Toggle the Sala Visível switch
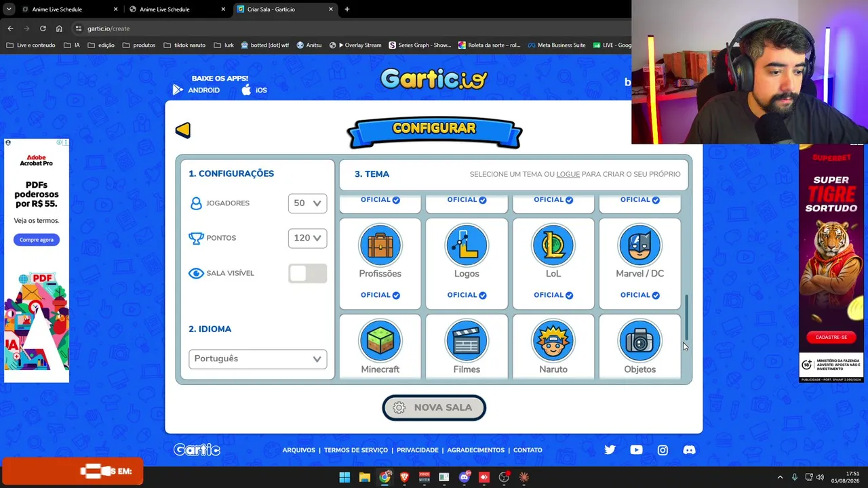The image size is (868, 488). pyautogui.click(x=307, y=273)
